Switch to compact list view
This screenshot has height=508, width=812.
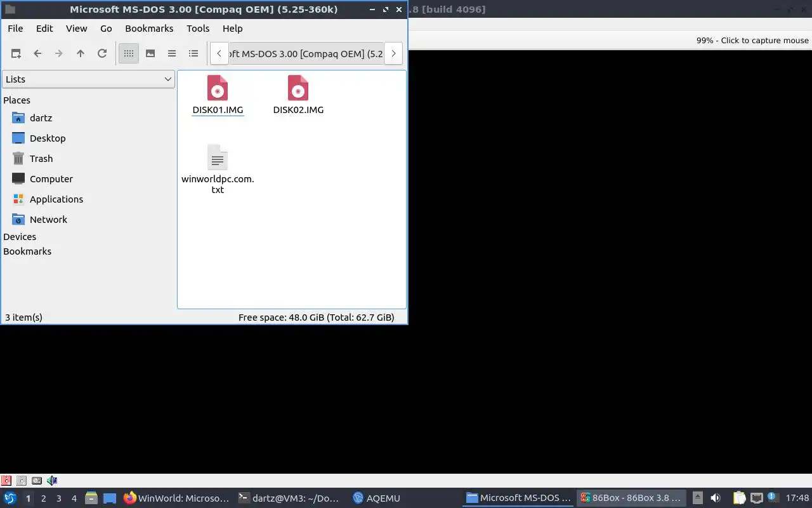click(172, 53)
